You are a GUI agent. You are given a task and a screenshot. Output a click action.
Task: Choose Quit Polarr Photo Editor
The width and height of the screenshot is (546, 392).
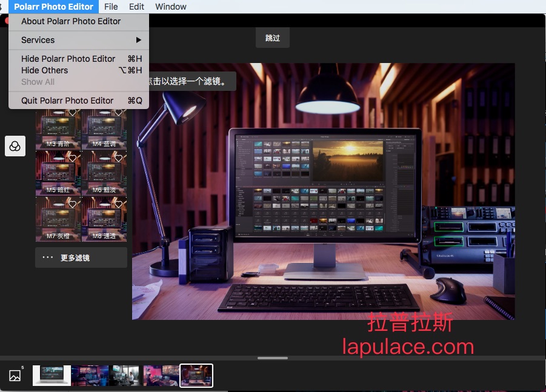[x=79, y=101]
